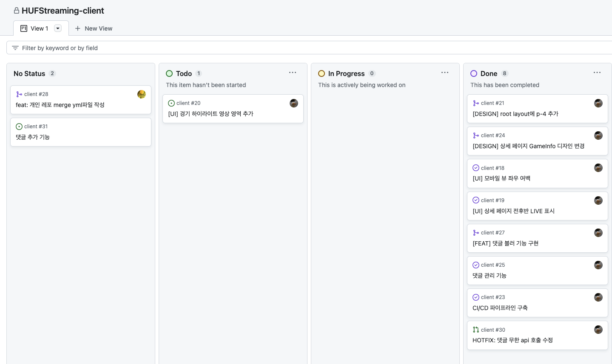Open the 'CI/CD 파이프라인 구축' issue link
Screen dimensions: 612x364
tap(500, 308)
